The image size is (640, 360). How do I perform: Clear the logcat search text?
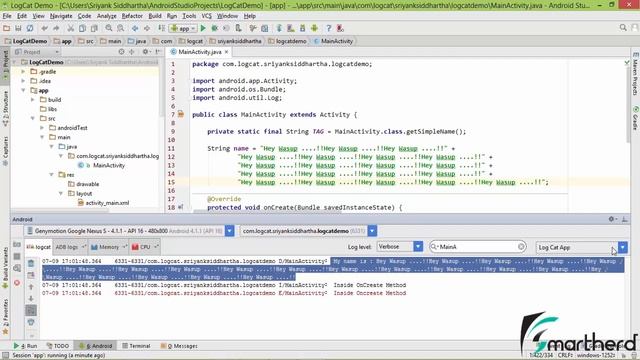[x=521, y=247]
